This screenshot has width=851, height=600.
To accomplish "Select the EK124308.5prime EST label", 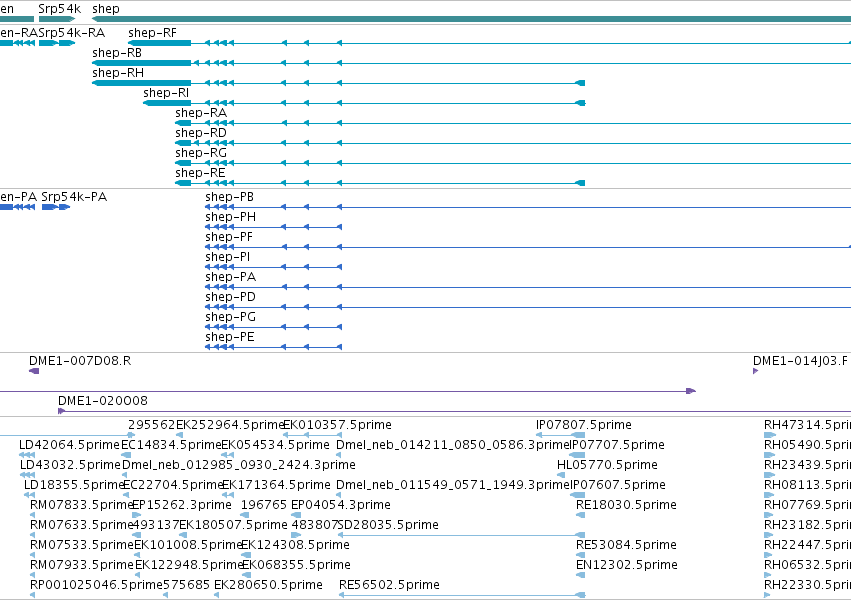I will pyautogui.click(x=295, y=545).
